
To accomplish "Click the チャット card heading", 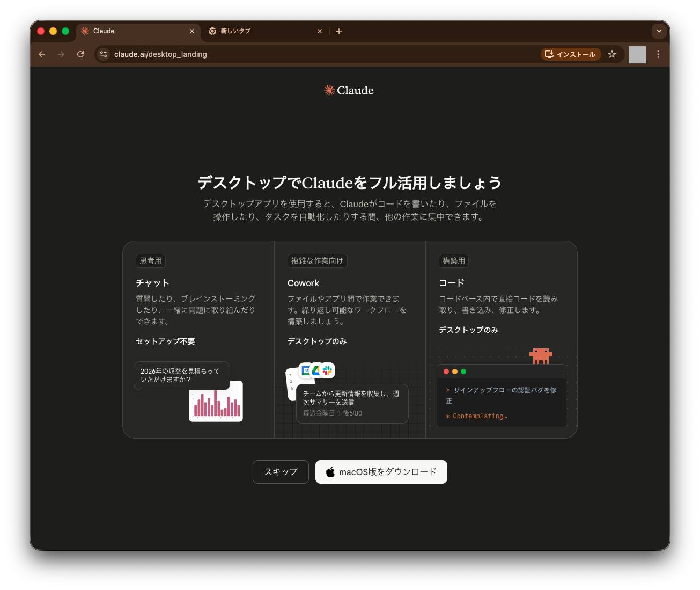I will click(x=152, y=283).
